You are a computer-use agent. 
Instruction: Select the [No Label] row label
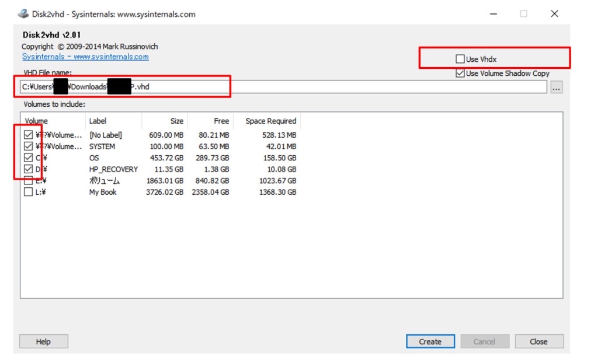[x=106, y=135]
